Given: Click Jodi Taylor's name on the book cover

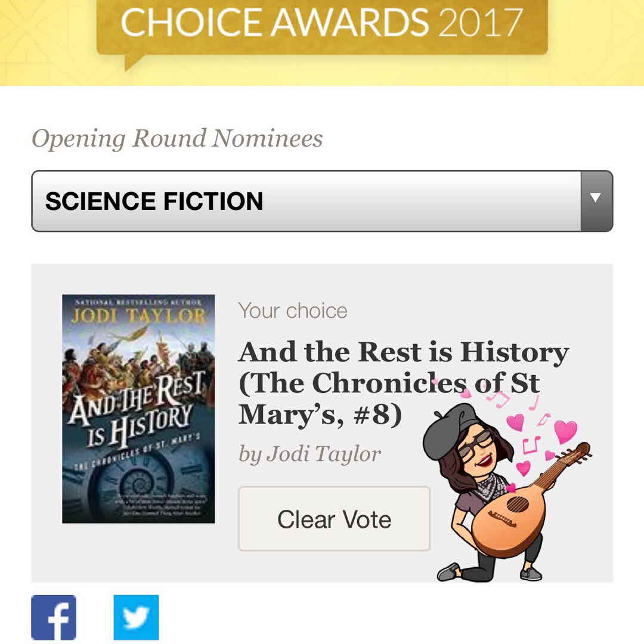Looking at the screenshot, I should [x=138, y=315].
